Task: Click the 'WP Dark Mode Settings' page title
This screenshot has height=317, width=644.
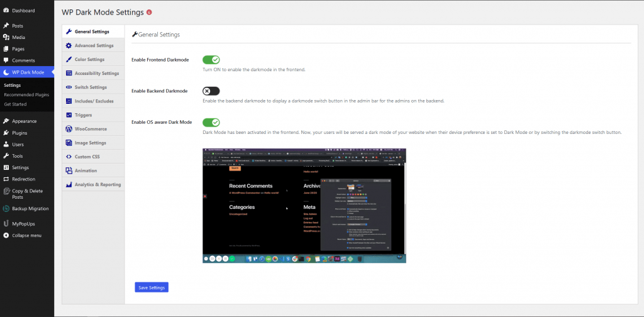Action: click(103, 13)
